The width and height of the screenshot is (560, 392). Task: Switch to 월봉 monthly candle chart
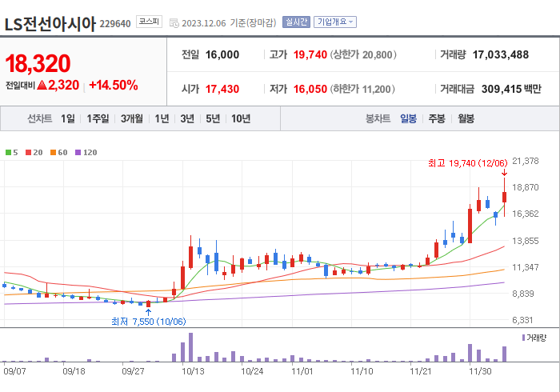[x=466, y=118]
